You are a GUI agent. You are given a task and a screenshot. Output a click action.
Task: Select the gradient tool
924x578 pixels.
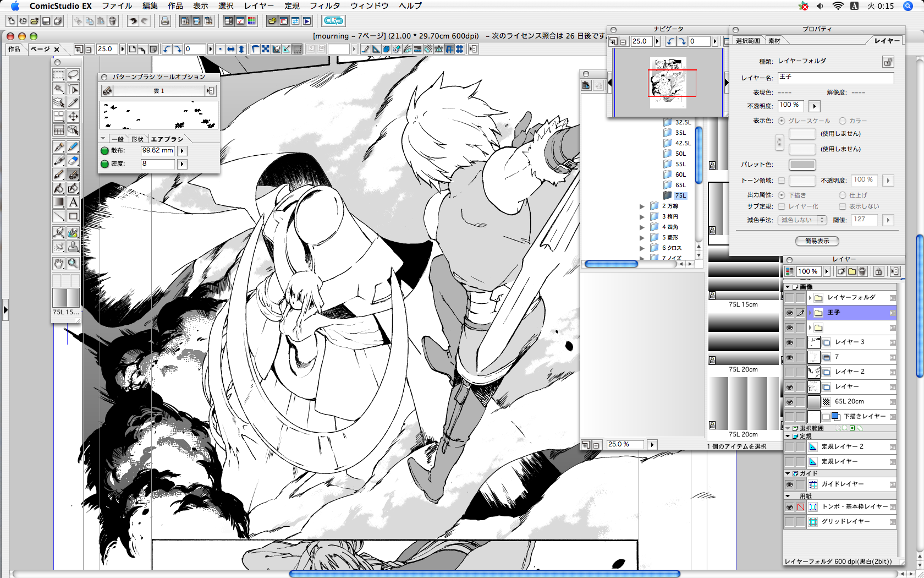59,202
